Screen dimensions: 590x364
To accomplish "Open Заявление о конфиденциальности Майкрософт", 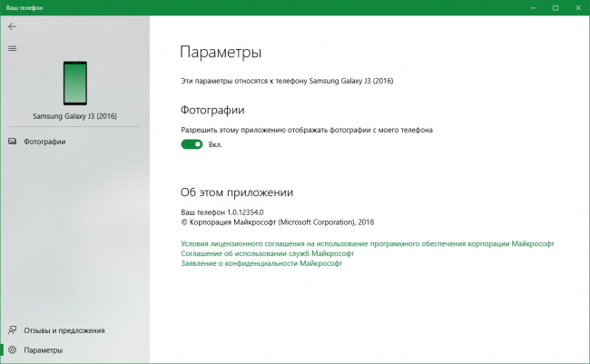I will (261, 263).
